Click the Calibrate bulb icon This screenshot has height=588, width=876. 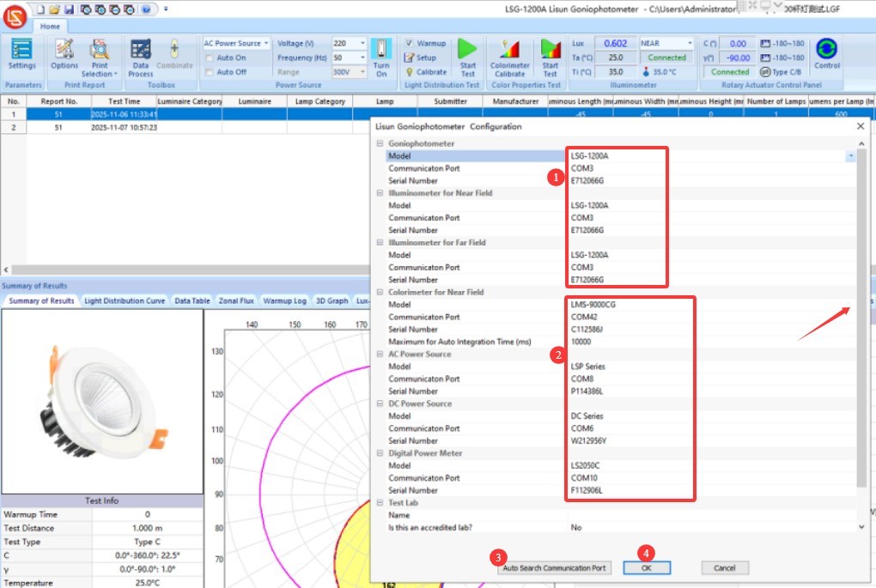coord(410,72)
